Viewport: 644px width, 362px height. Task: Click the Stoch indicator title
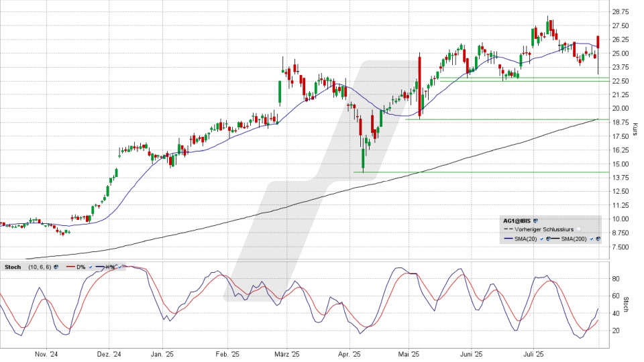point(13,267)
